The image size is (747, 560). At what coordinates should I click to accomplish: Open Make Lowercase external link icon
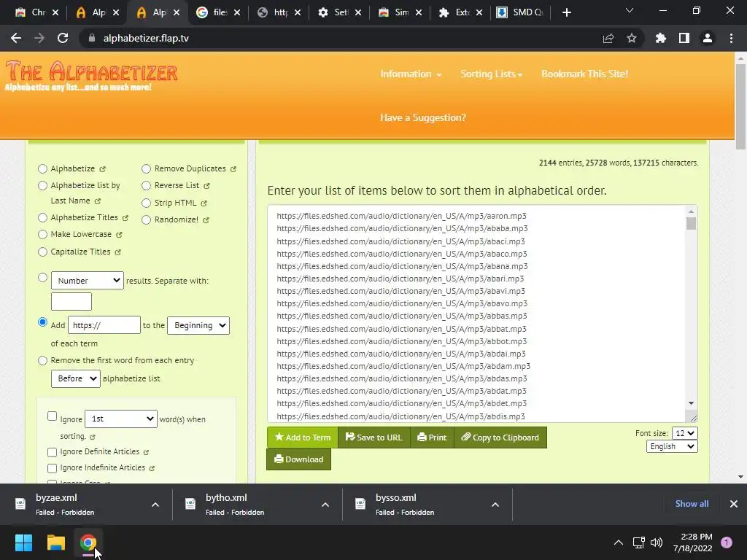coord(119,235)
